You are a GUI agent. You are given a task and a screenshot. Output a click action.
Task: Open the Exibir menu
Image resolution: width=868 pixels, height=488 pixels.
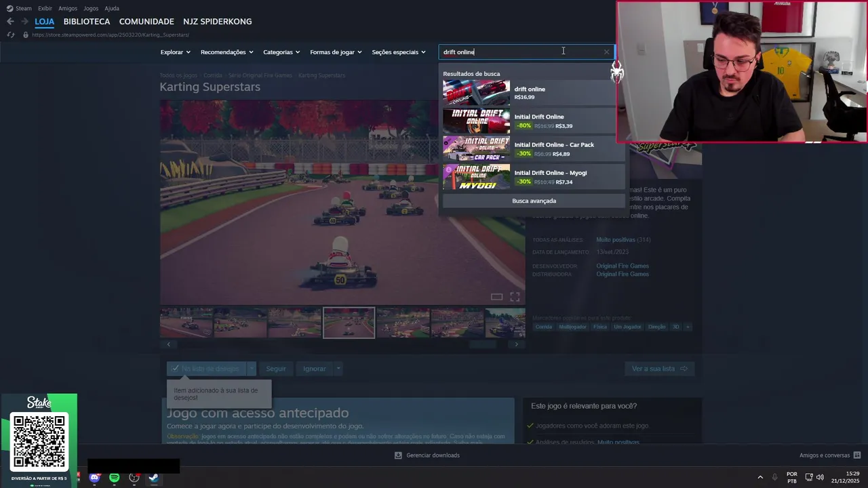point(45,8)
